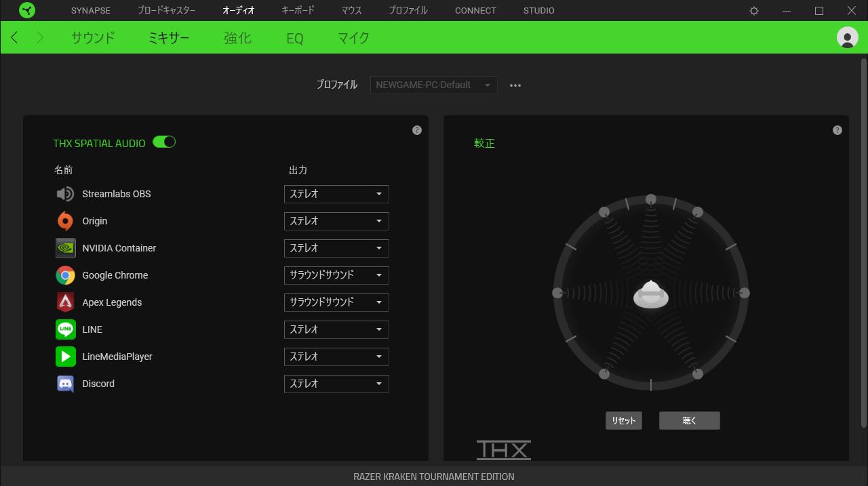Click the Discord icon
Image resolution: width=868 pixels, height=486 pixels.
click(x=65, y=384)
